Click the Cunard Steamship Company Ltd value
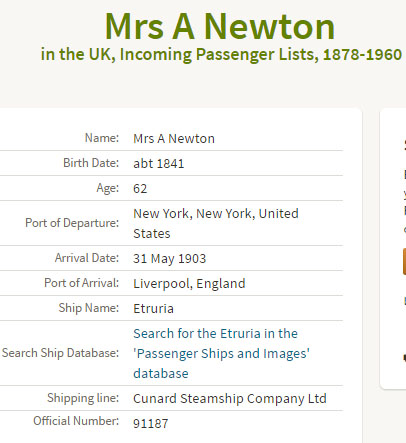This screenshot has height=443, width=406. [230, 398]
